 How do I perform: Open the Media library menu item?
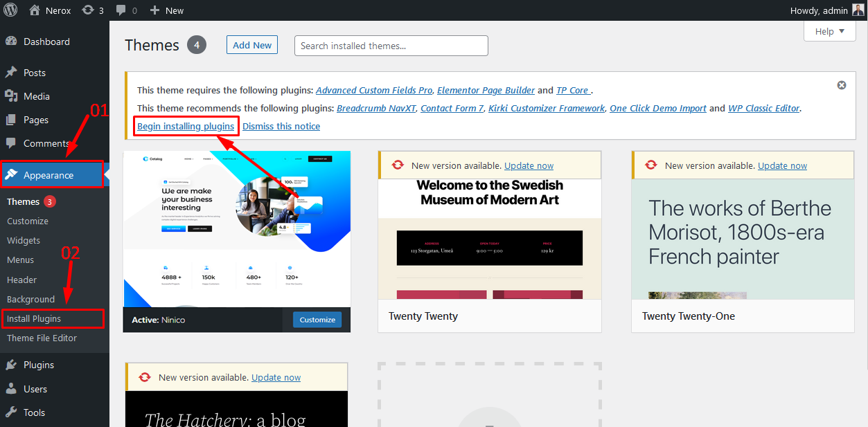click(36, 96)
